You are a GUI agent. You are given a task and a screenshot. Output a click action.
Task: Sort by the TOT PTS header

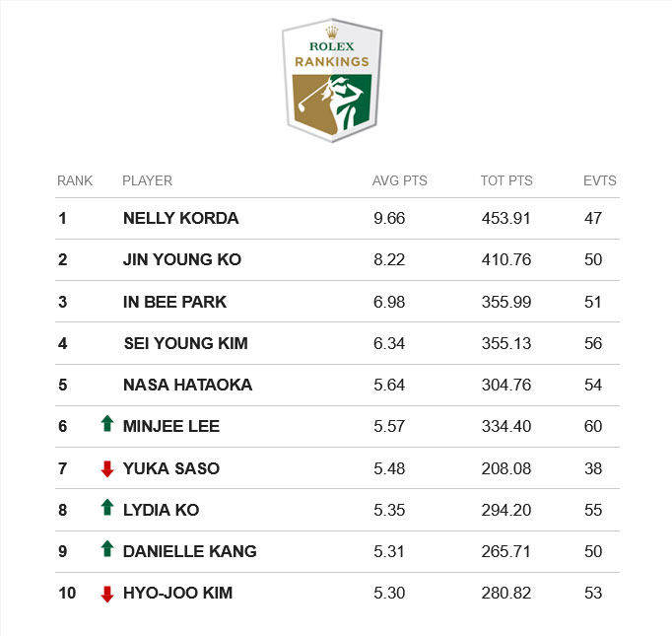tap(506, 180)
